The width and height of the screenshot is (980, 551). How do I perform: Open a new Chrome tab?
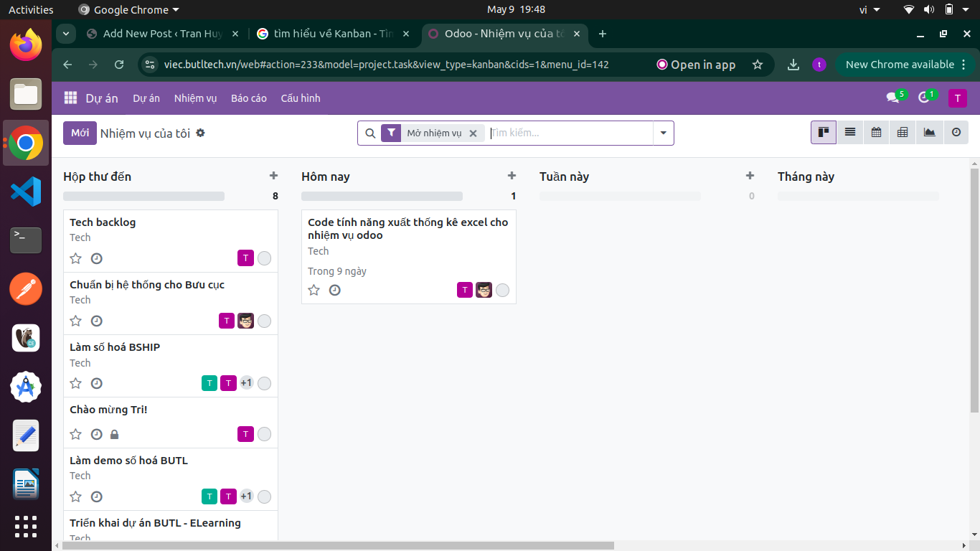pos(603,34)
